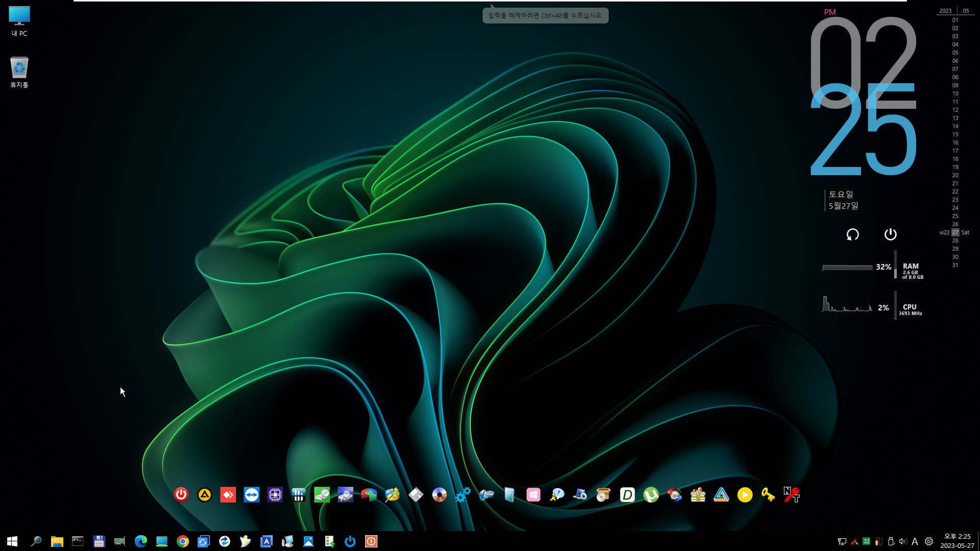The image size is (980, 551).
Task: Launch TeamViewer from the dock
Action: (x=251, y=494)
